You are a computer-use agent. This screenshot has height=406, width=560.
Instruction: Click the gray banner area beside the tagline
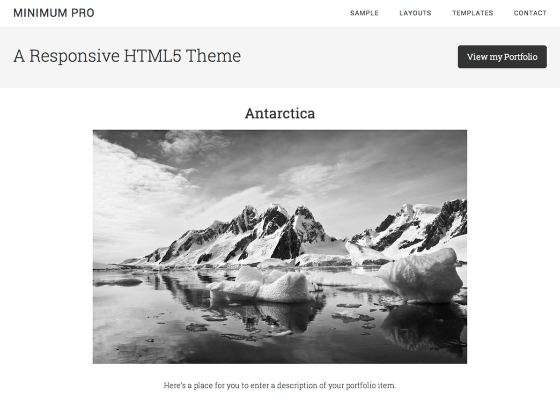349,57
